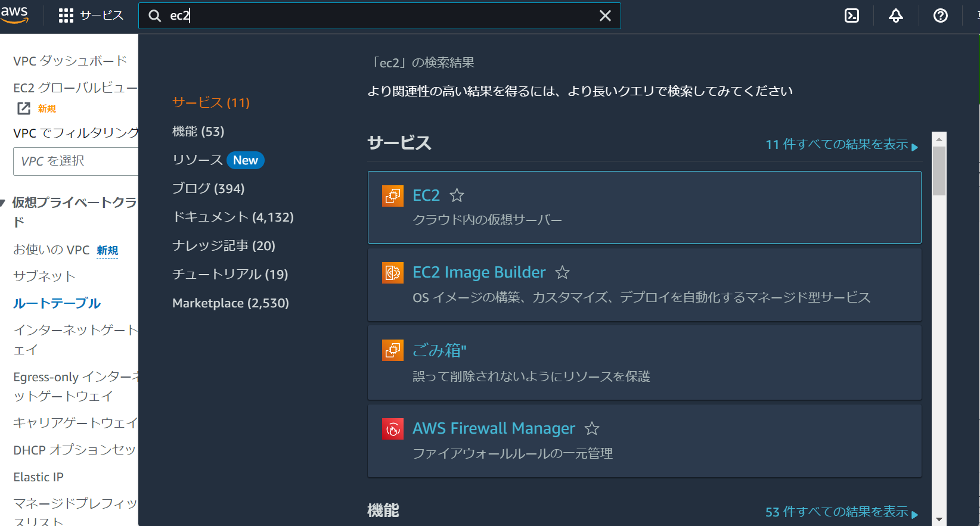Viewport: 980px width, 526px height.
Task: Expand all 11 service results
Action: pyautogui.click(x=841, y=145)
